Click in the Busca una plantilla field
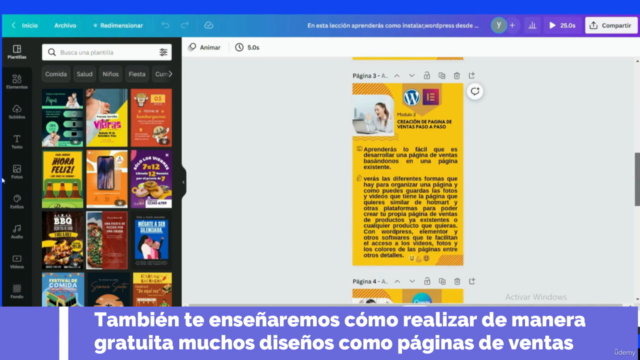The image size is (640, 360). (x=107, y=52)
